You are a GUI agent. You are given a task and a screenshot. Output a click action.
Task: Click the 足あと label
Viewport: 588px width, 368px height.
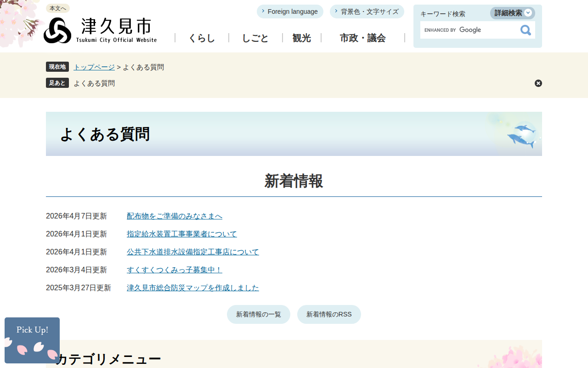point(57,83)
